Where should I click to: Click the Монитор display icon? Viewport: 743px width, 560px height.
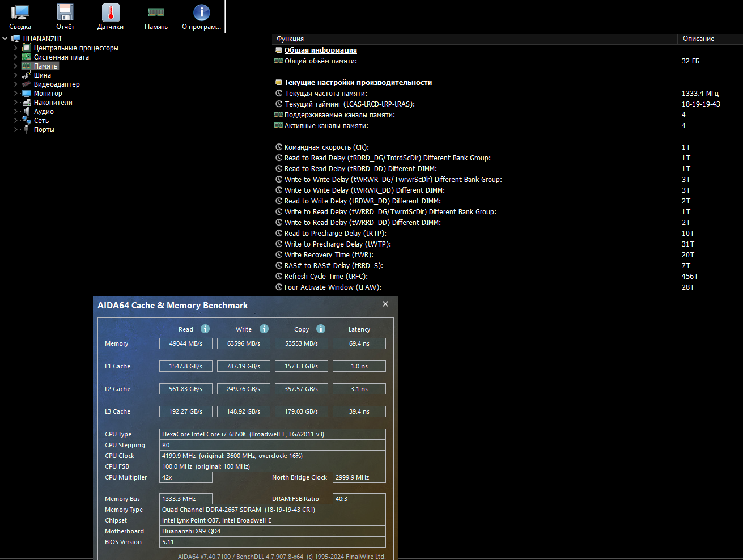pyautogui.click(x=26, y=94)
